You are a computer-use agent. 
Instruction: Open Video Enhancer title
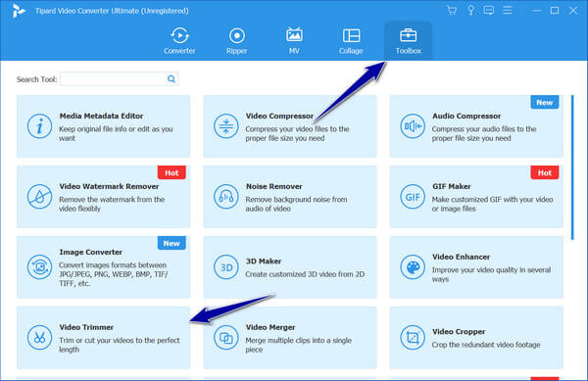click(461, 257)
